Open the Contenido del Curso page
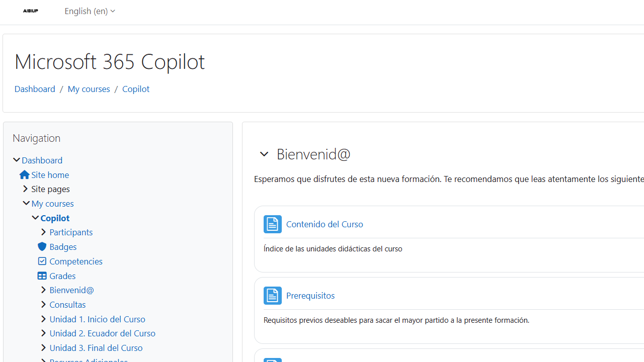Viewport: 644px width, 362px height. [x=325, y=224]
